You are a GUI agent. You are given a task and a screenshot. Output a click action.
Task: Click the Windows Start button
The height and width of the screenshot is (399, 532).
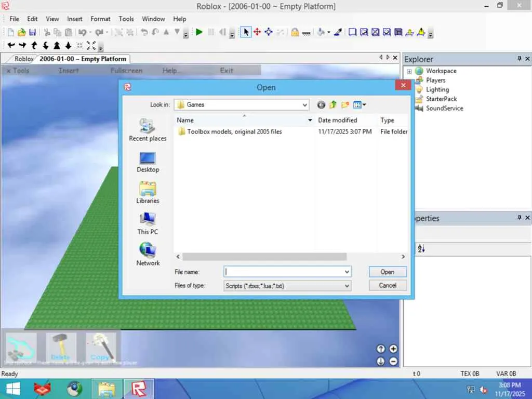click(13, 389)
